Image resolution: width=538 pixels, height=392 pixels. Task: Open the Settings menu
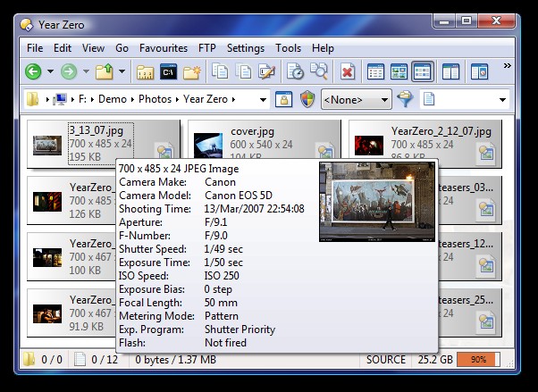pos(246,48)
